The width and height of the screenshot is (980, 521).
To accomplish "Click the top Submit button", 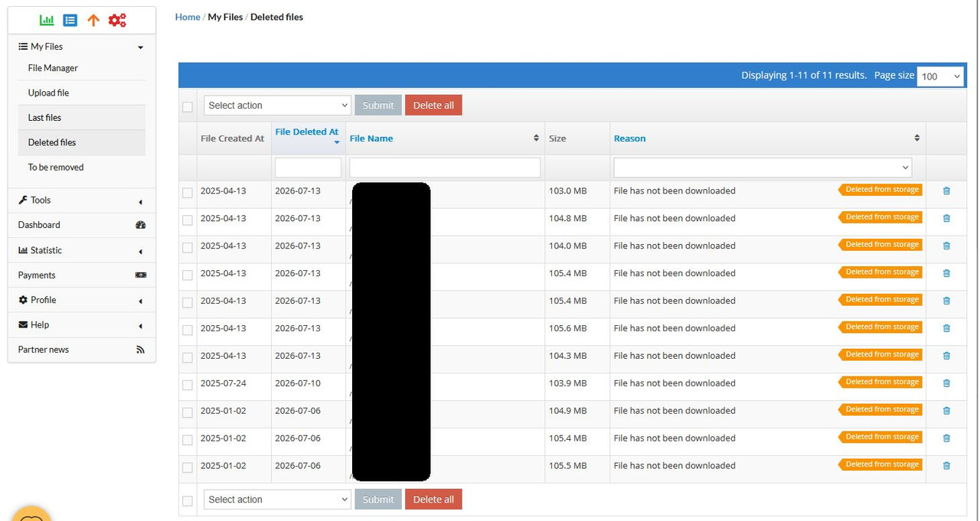I will (x=378, y=106).
